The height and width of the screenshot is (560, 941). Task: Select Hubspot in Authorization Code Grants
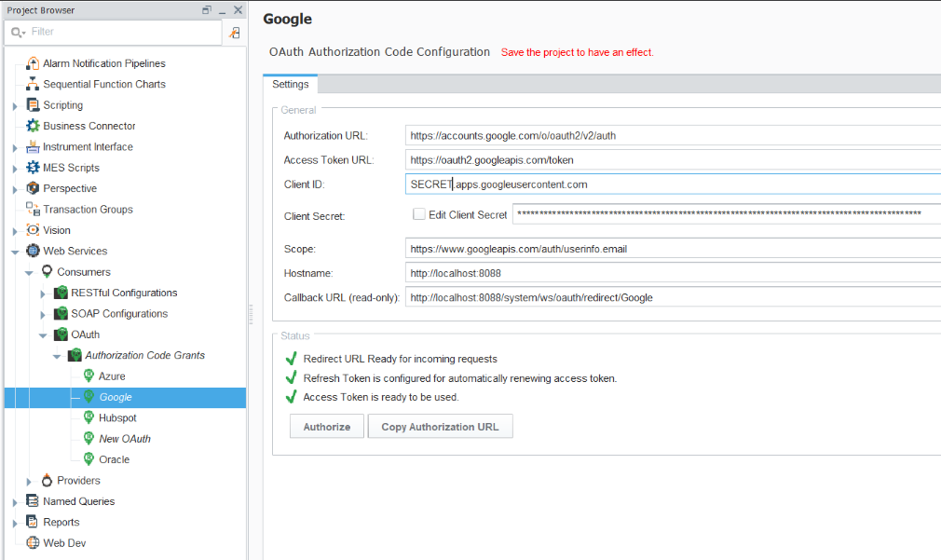[117, 418]
